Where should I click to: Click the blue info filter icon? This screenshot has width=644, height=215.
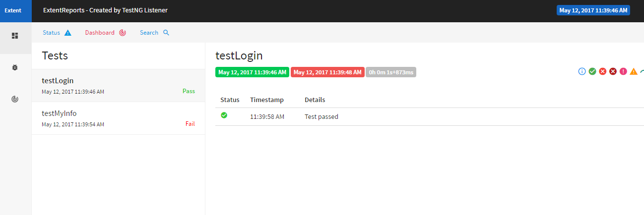click(x=582, y=71)
